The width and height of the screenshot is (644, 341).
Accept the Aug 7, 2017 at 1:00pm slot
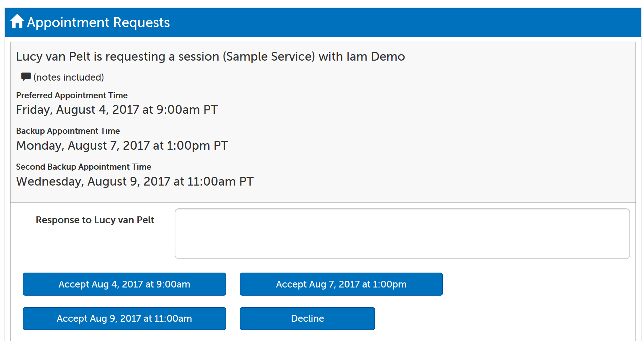pos(341,284)
